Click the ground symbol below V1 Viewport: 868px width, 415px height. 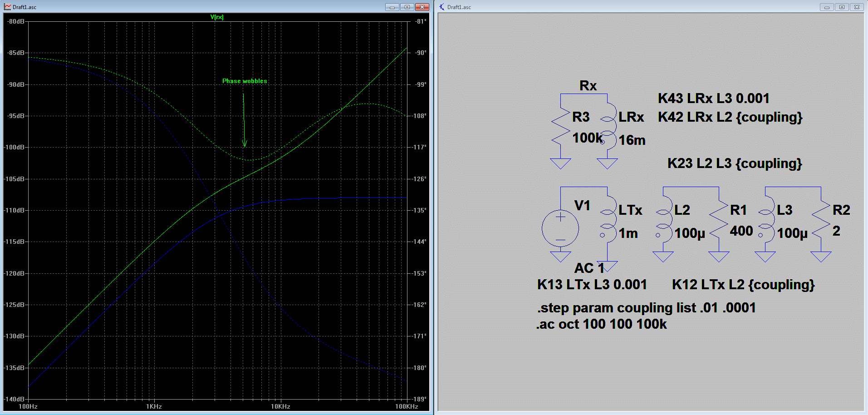pos(560,257)
